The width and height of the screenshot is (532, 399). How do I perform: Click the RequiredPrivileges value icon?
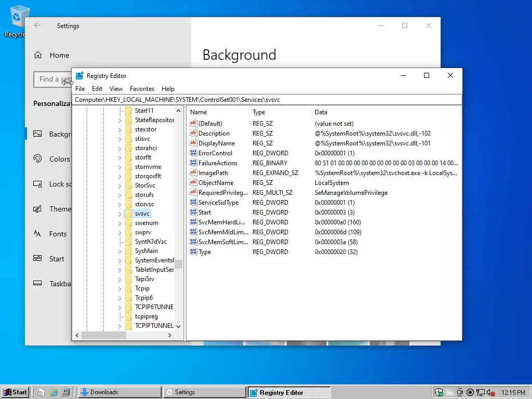(193, 192)
